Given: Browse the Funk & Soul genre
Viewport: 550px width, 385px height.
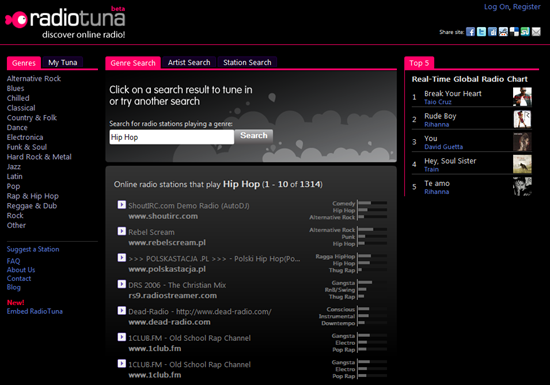Looking at the screenshot, I should coord(27,147).
